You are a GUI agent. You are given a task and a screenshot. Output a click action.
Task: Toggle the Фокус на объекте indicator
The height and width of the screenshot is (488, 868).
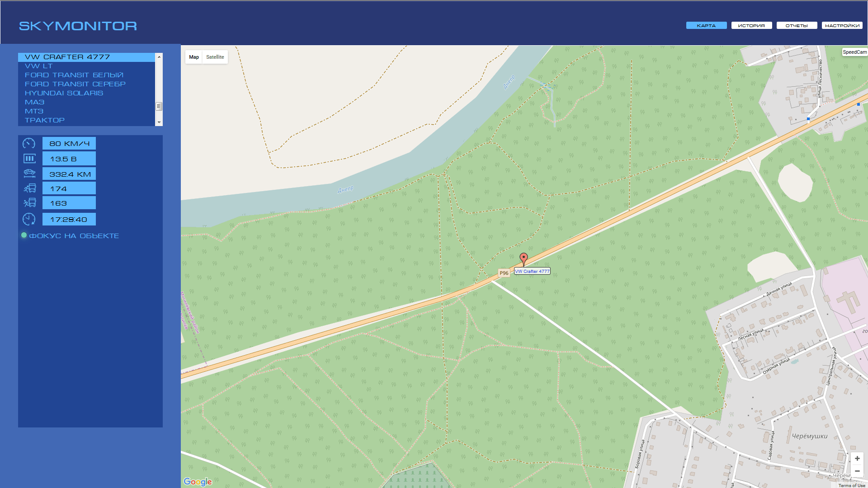24,235
